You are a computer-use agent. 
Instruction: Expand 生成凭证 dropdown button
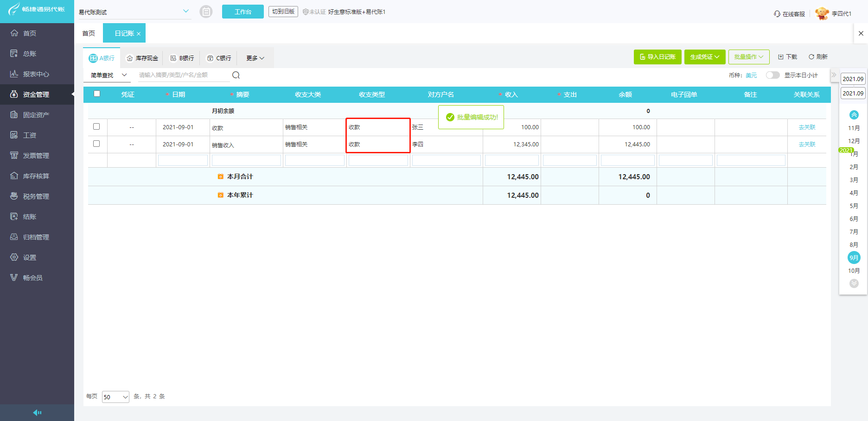click(705, 57)
